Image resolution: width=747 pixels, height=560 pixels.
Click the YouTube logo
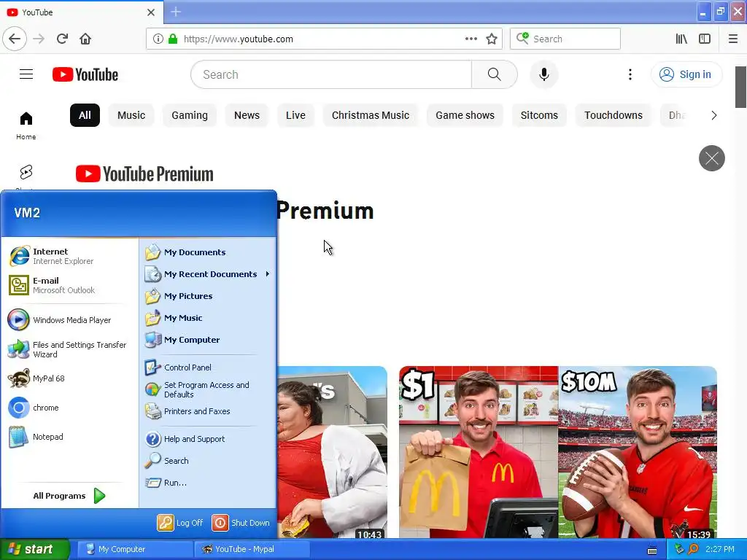coord(85,74)
